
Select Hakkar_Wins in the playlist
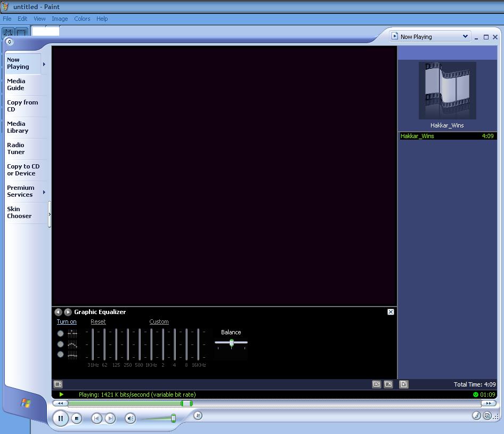point(448,136)
